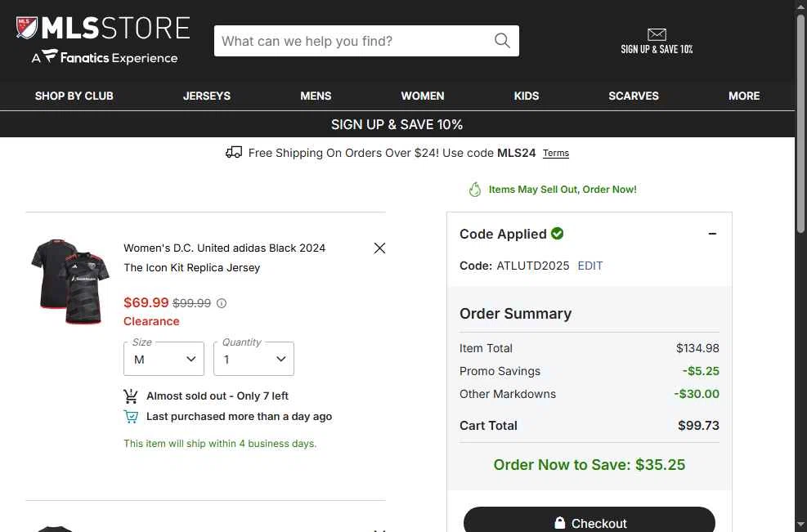Click the cart icon beside Almost sold out
Viewport: 807px width, 532px height.
(x=131, y=396)
